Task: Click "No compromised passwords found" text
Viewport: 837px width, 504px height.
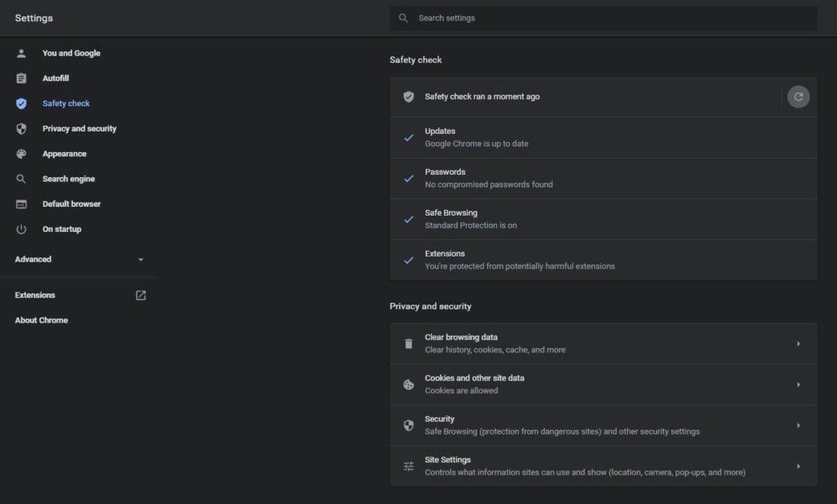Action: (x=489, y=185)
